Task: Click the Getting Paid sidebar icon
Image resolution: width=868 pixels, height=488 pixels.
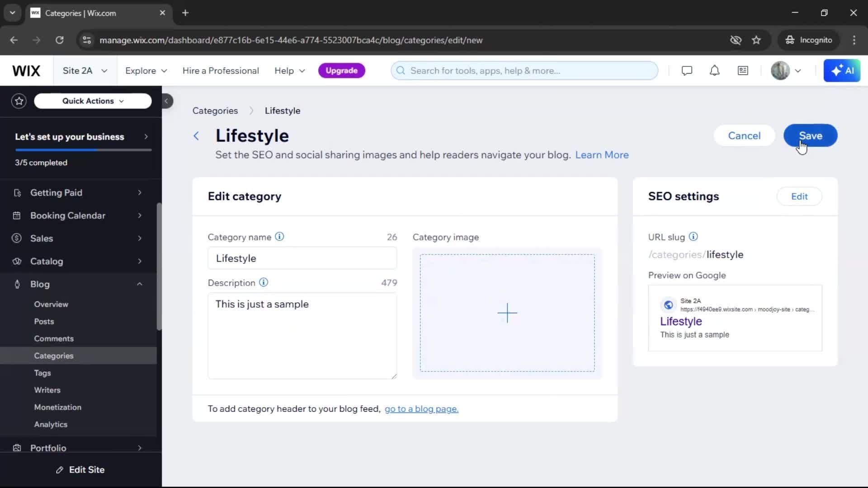Action: [17, 193]
